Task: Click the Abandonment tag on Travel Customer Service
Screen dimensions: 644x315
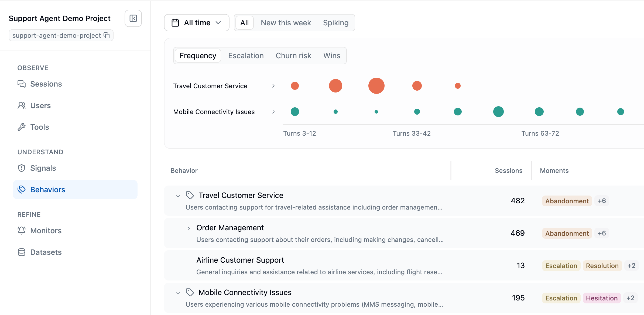Action: (567, 201)
